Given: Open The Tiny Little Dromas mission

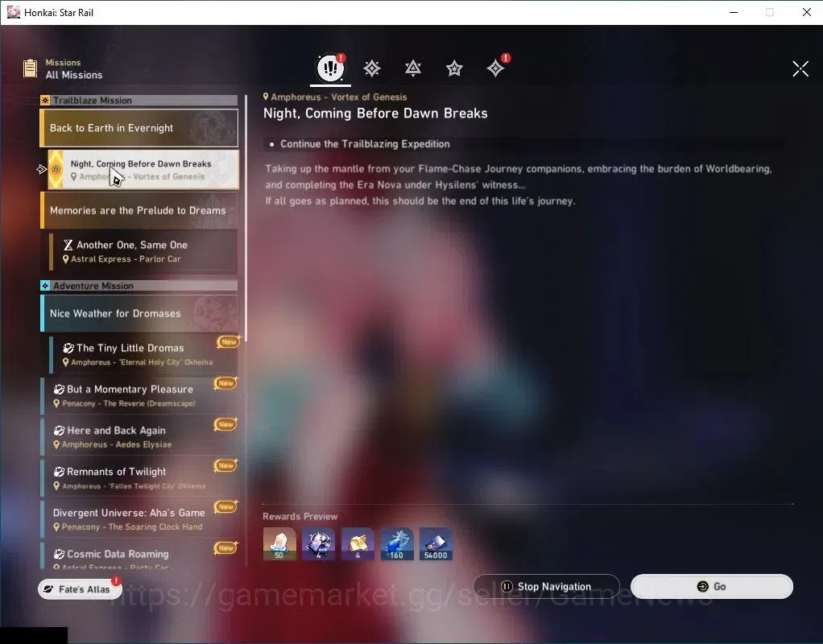Looking at the screenshot, I should [143, 354].
